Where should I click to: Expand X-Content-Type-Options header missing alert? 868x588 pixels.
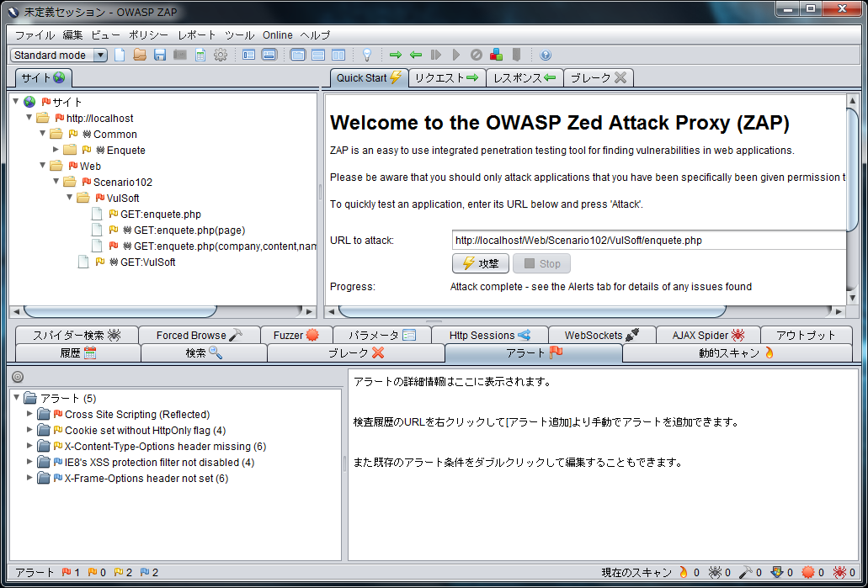[x=30, y=445]
